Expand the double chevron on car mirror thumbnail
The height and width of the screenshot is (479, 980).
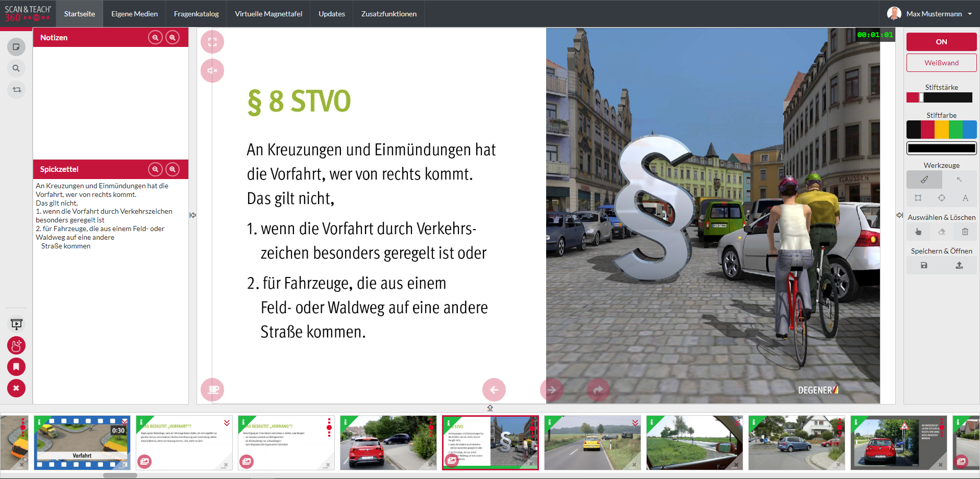737,423
